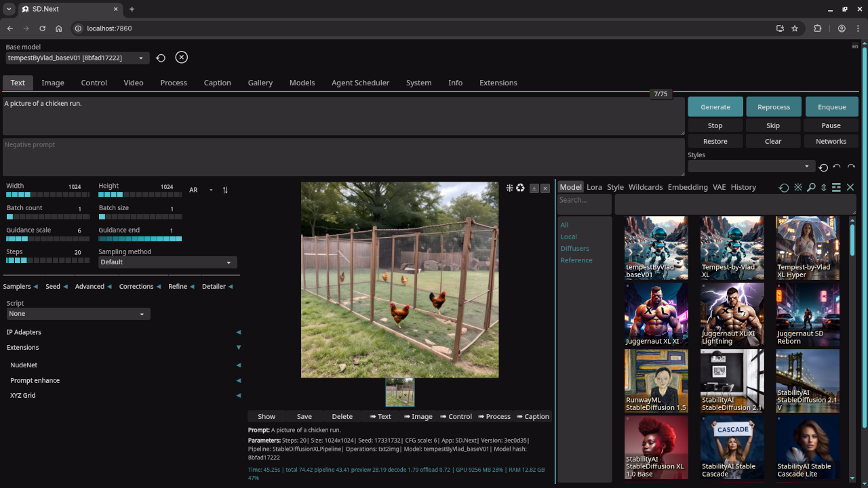Click the grid icon above generated image
Screen dimensions: 868x488
pyautogui.click(x=510, y=188)
